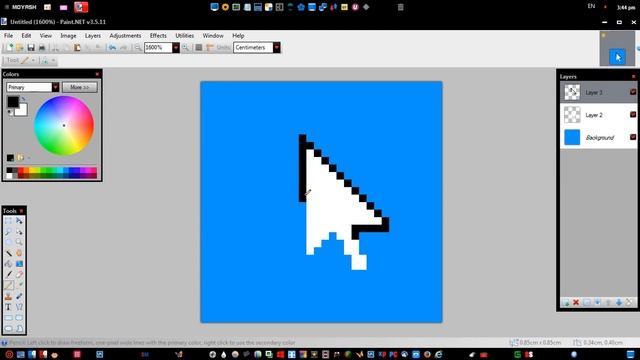Click the red Delete Layer button
The image size is (640, 360).
click(x=576, y=302)
